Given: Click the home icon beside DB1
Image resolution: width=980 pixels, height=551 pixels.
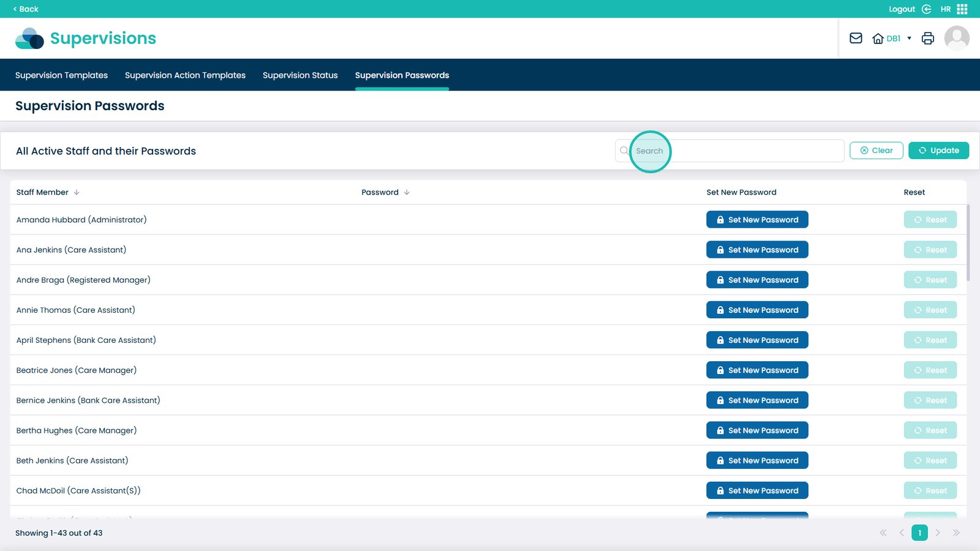Looking at the screenshot, I should point(878,39).
